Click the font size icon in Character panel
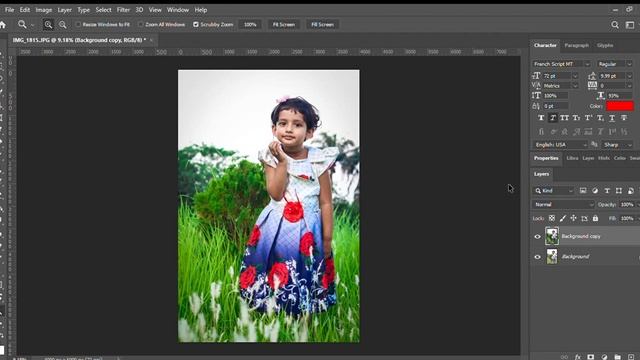This screenshot has height=360, width=640. (536, 76)
